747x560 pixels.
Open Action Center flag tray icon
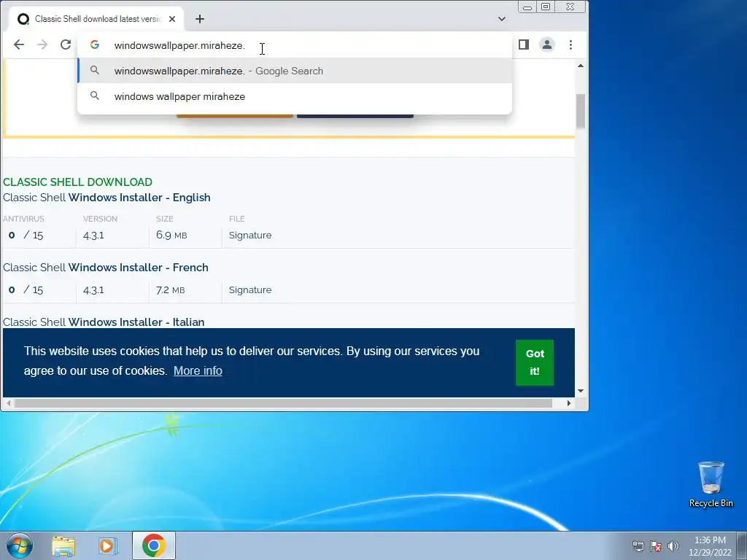pos(656,546)
